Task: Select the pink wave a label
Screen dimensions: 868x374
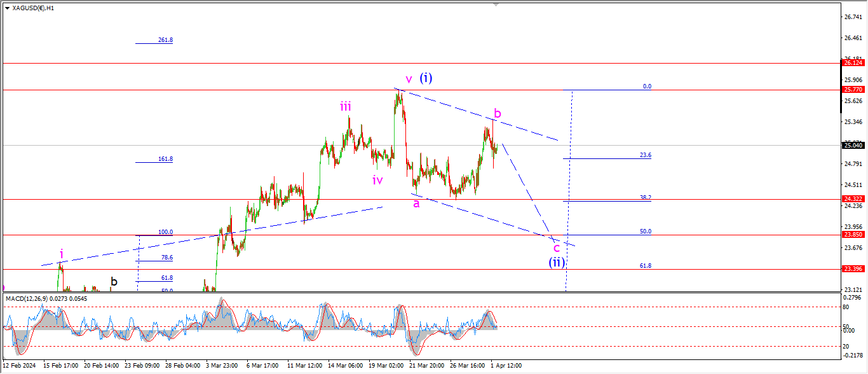Action: click(416, 204)
